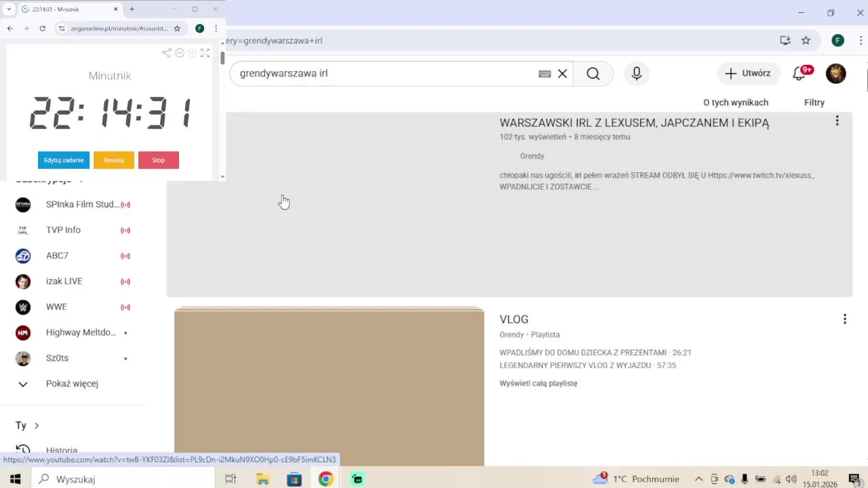
Task: Click Edytuj zadanie button
Action: [64, 160]
